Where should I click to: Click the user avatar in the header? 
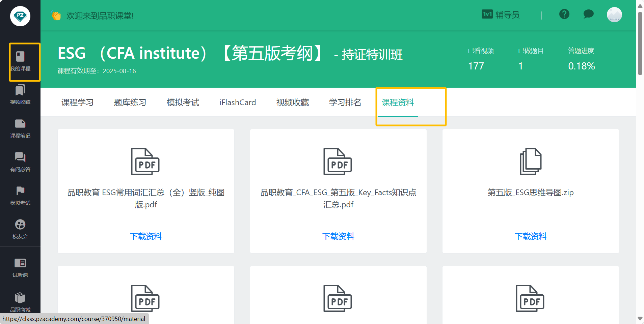[x=614, y=15]
